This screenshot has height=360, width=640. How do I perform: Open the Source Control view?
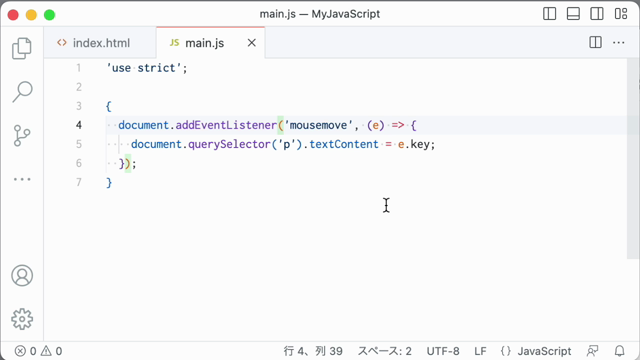tap(22, 136)
